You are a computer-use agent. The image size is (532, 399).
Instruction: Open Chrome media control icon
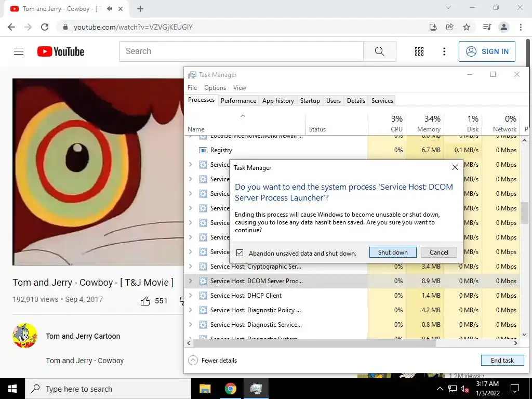(x=487, y=27)
